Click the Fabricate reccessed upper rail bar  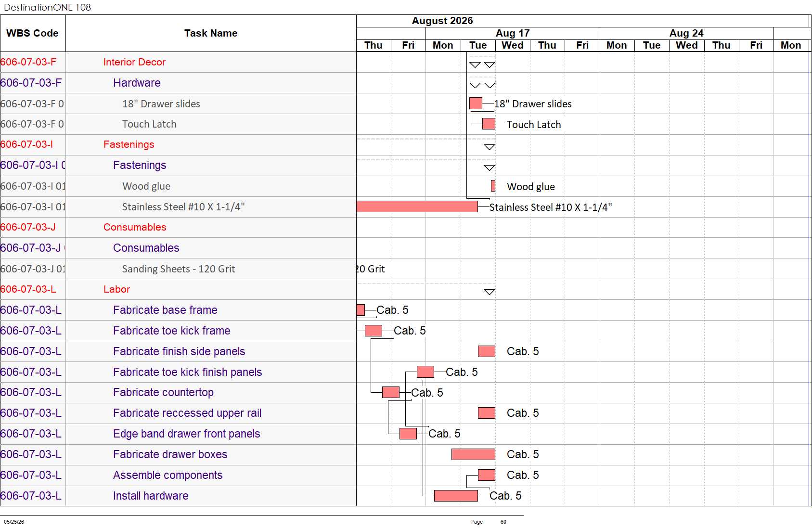[487, 413]
